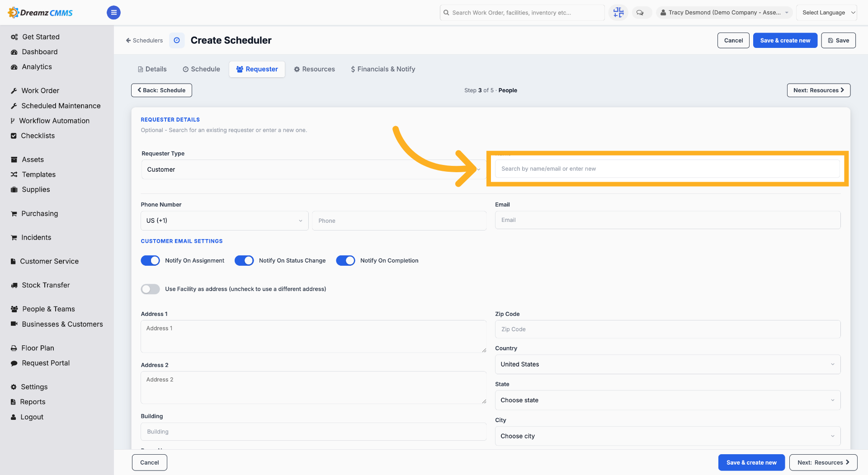The height and width of the screenshot is (475, 868).
Task: Click the Workflow Automation branch icon
Action: 13,121
